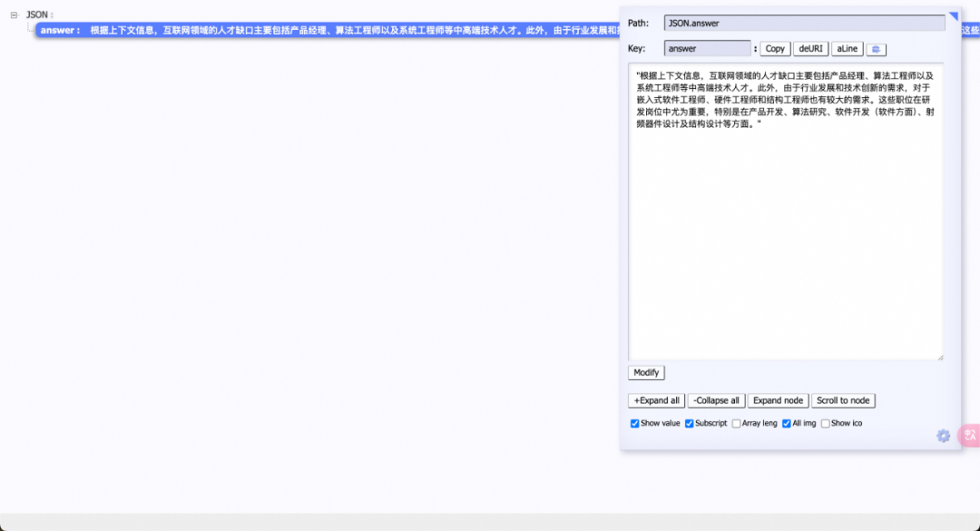The height and width of the screenshot is (531, 980).
Task: Click the JSON root label
Action: click(37, 15)
